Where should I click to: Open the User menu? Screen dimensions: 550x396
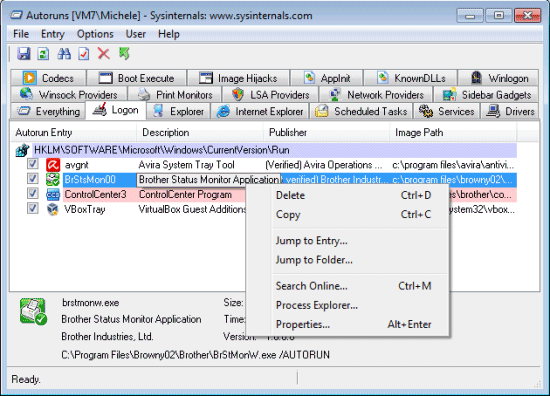(136, 34)
